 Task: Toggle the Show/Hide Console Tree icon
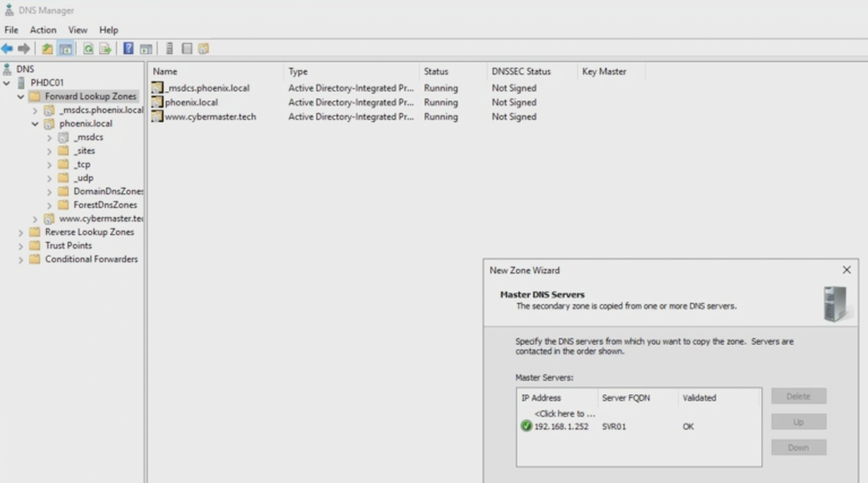[x=66, y=49]
